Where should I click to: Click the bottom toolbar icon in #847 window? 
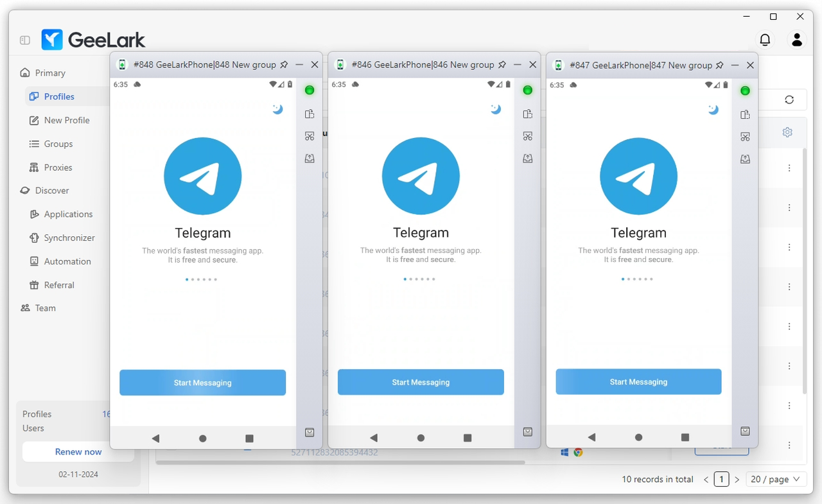point(745,431)
